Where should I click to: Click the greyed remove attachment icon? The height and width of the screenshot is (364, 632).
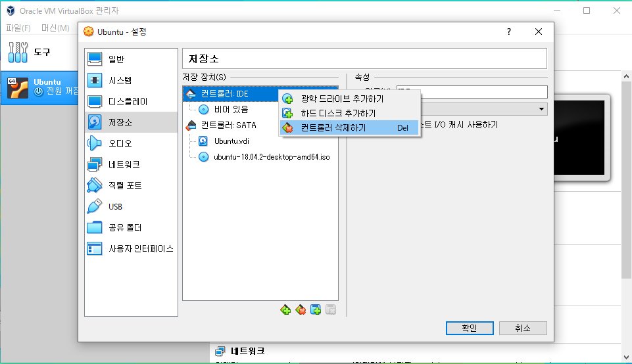[x=331, y=309]
